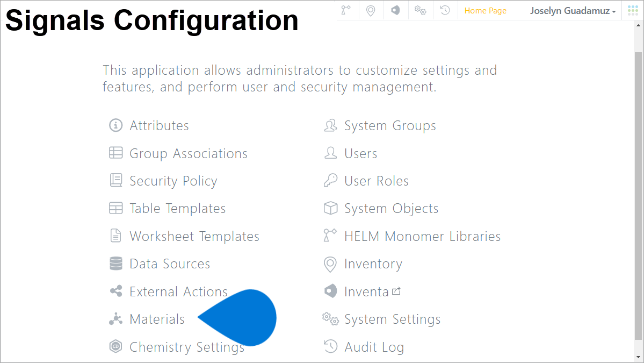Click the Users person icon
This screenshot has height=363, width=644.
331,153
